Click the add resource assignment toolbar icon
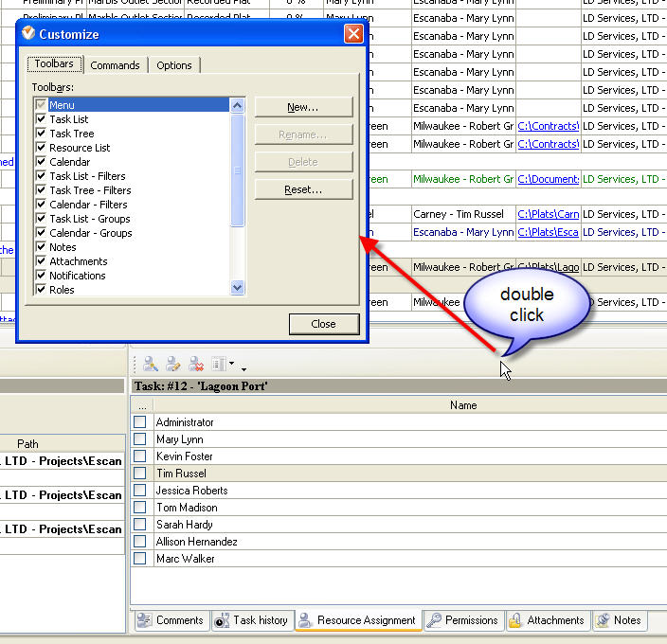 pyautogui.click(x=151, y=364)
